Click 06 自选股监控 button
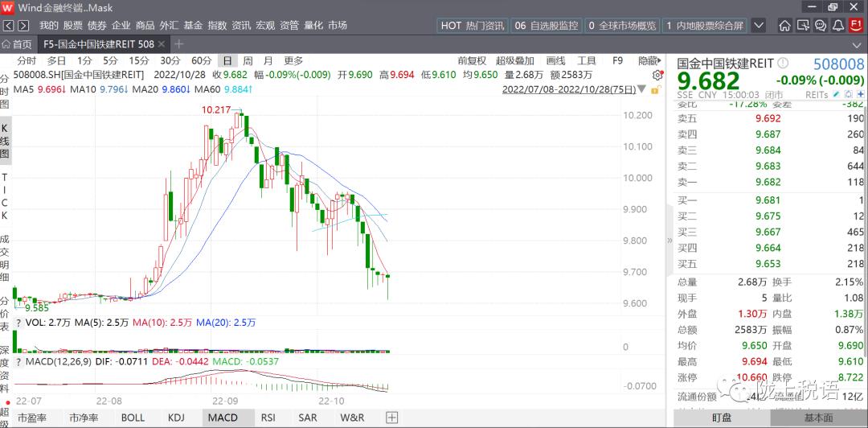The width and height of the screenshot is (868, 428). [x=547, y=26]
